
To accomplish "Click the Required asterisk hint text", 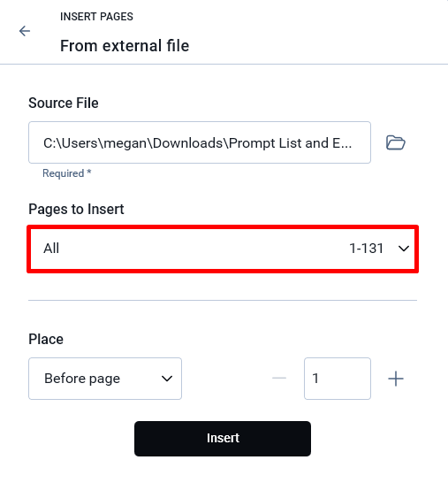I will point(67,173).
